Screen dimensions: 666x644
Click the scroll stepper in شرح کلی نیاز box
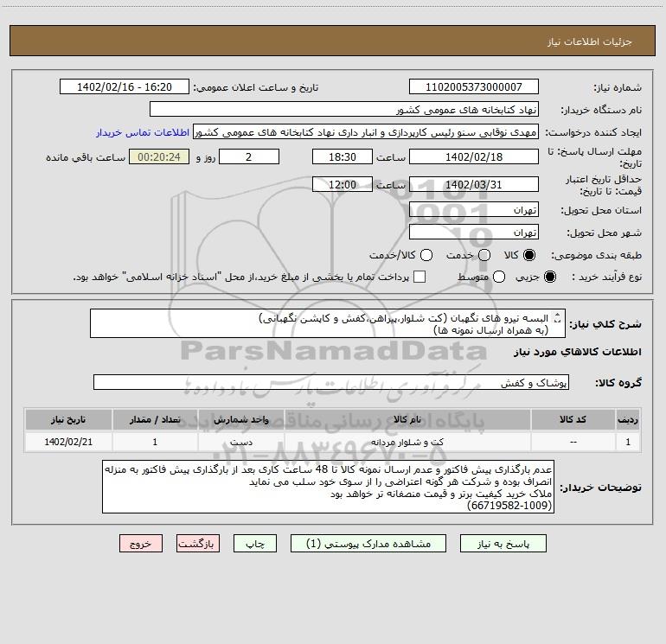point(558,317)
